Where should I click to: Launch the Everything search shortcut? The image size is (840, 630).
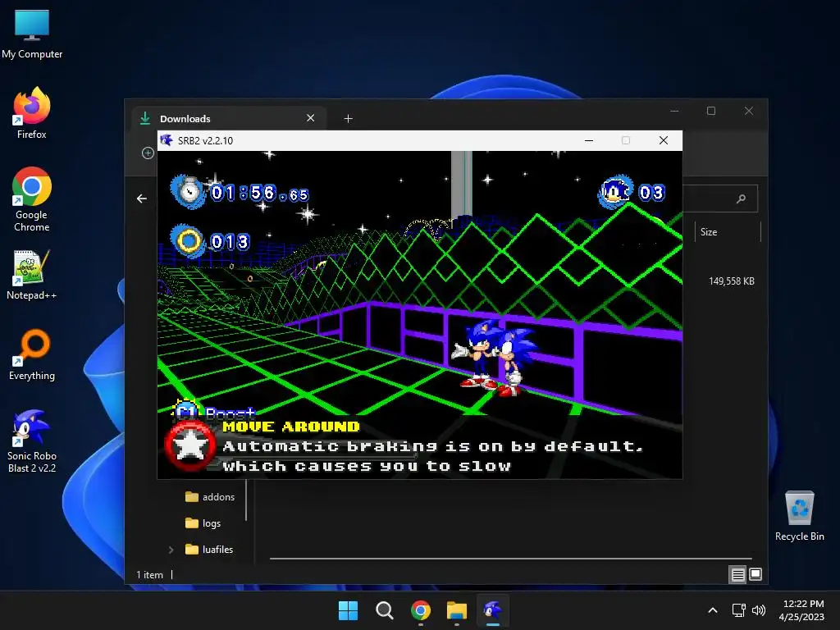point(32,354)
